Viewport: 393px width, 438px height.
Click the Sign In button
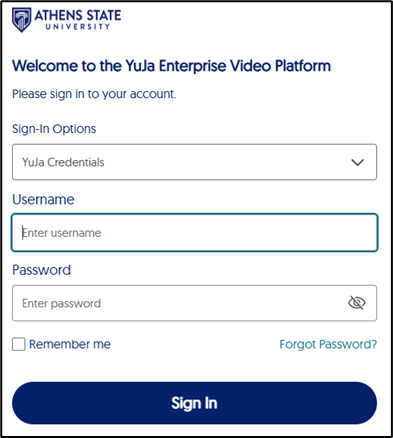tap(195, 403)
